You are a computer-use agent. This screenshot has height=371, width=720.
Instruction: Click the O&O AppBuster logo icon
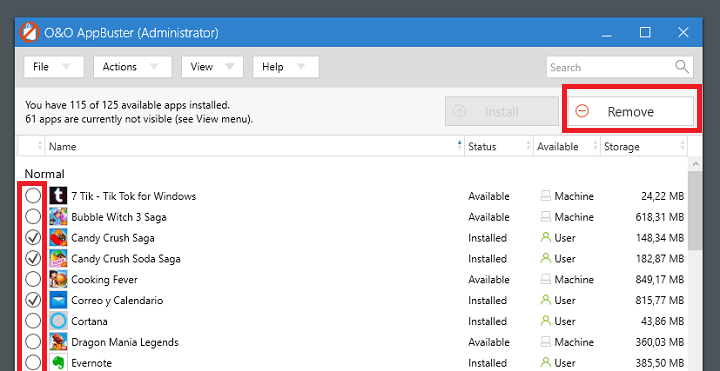coord(29,33)
